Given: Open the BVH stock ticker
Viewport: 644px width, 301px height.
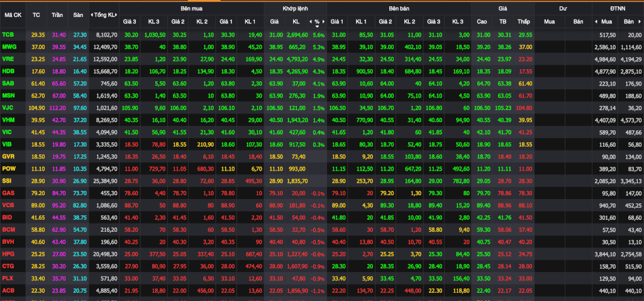Looking at the screenshot, I should pyautogui.click(x=8, y=242).
